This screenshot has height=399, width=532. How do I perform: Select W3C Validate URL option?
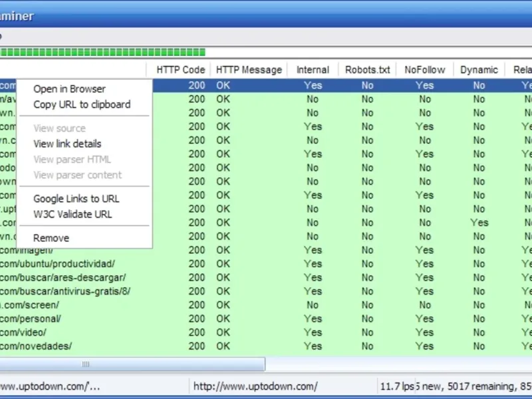pyautogui.click(x=72, y=214)
